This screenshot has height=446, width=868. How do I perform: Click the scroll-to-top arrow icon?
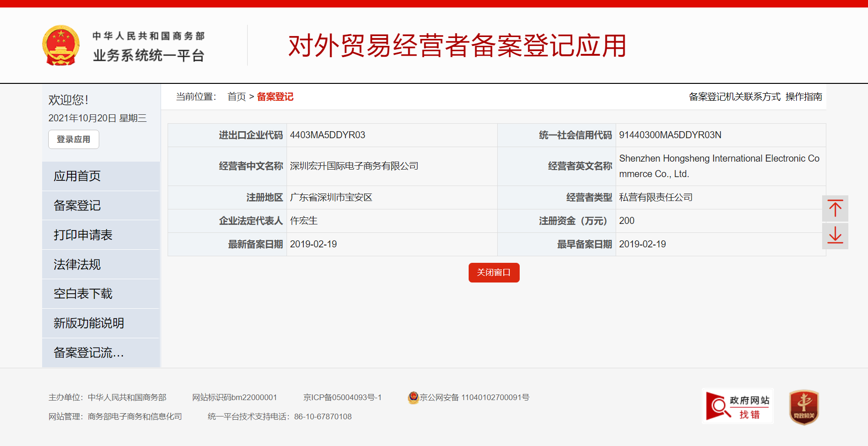[835, 208]
